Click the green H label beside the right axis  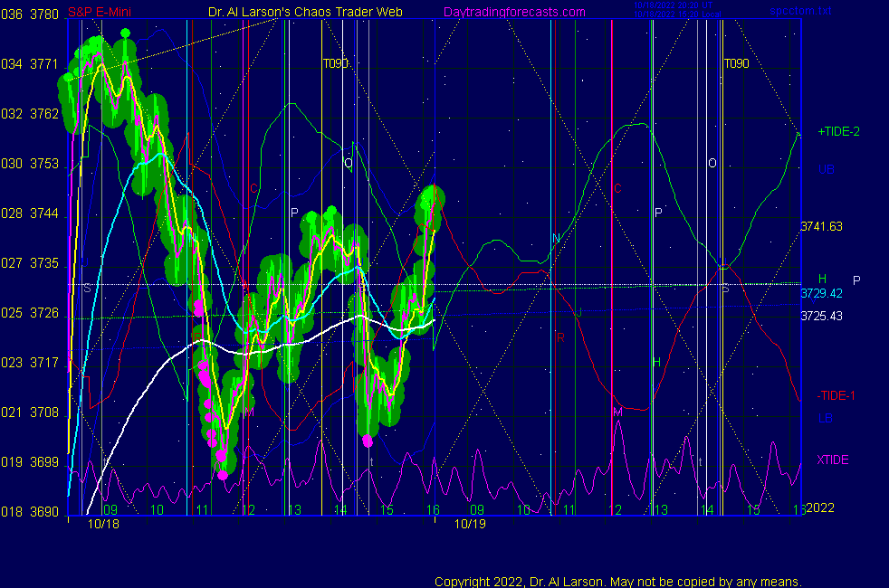pyautogui.click(x=822, y=279)
